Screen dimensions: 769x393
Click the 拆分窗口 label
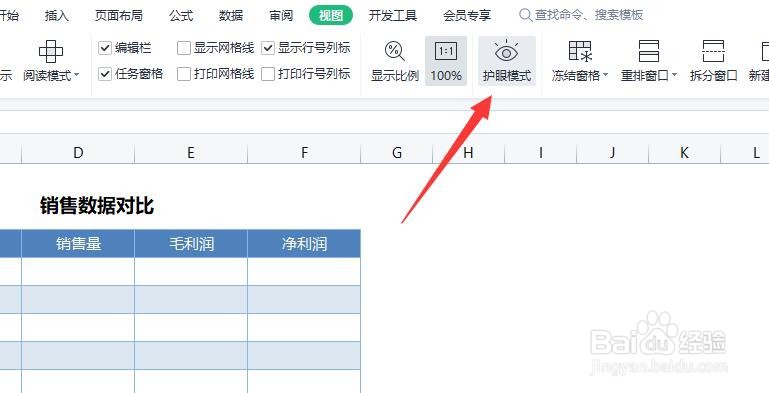(x=714, y=76)
